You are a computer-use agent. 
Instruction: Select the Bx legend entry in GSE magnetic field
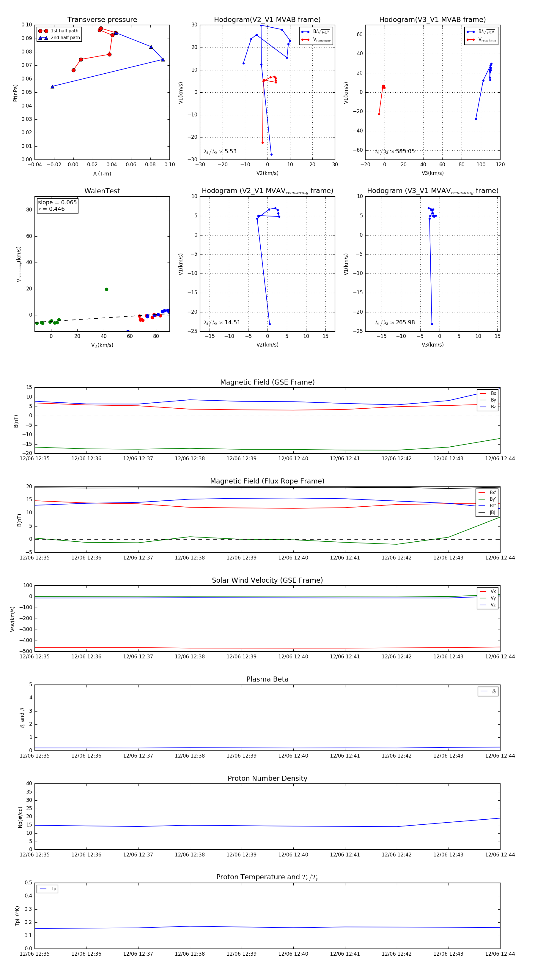(488, 393)
